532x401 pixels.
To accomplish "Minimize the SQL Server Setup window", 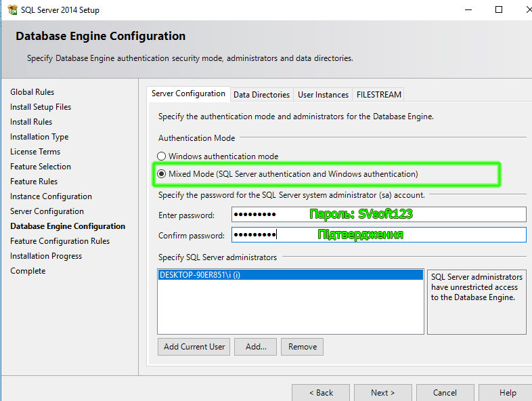I will pyautogui.click(x=468, y=10).
